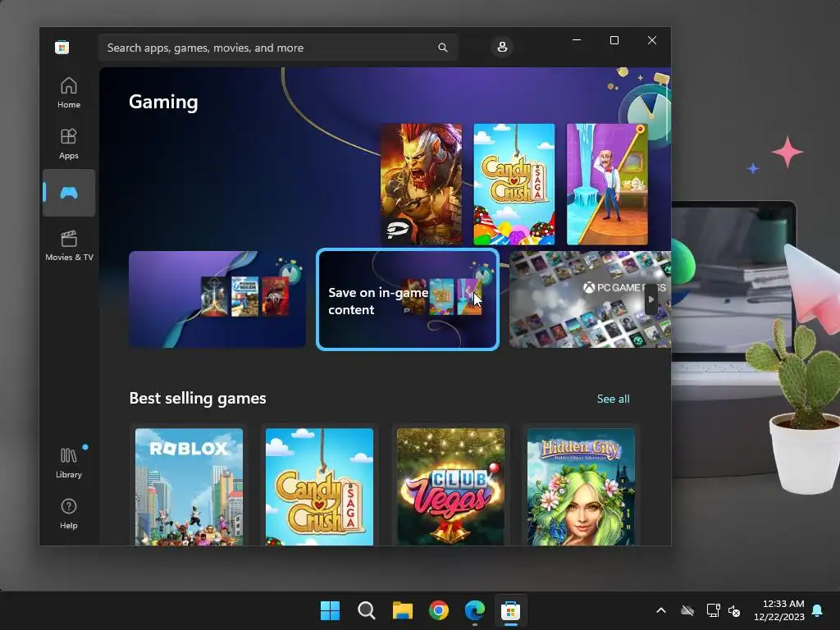Image resolution: width=840 pixels, height=630 pixels.
Task: Open the orc warrior game hero tile
Action: click(x=421, y=185)
